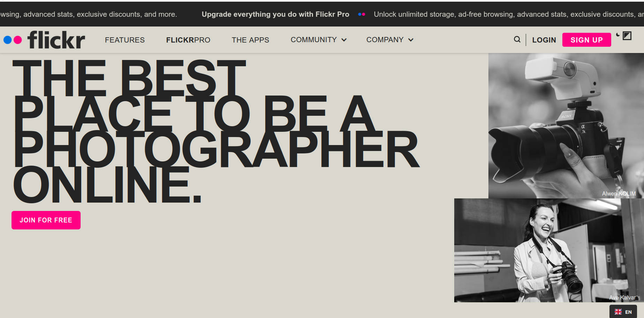The width and height of the screenshot is (644, 318).
Task: Expand the Community dropdown menu
Action: click(x=318, y=40)
